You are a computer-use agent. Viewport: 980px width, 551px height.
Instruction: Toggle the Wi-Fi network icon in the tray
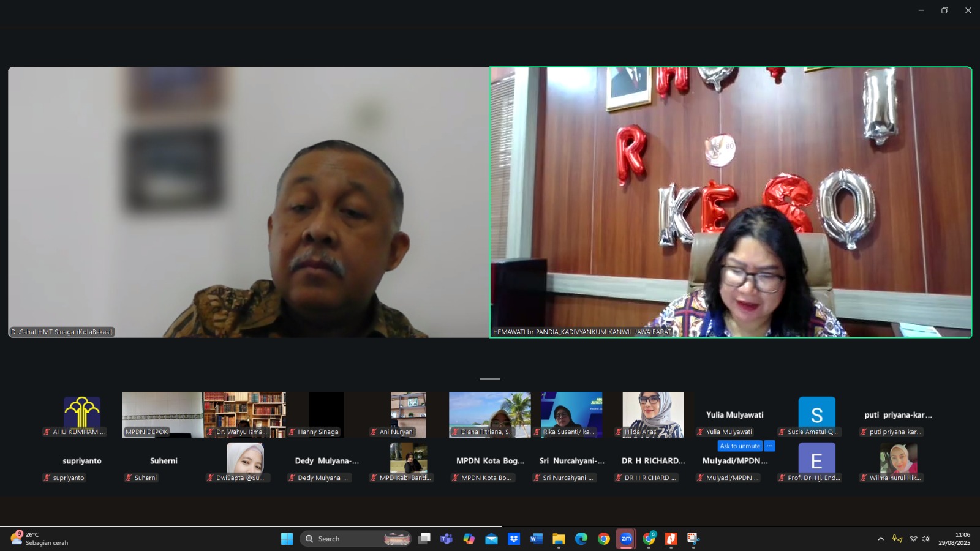coord(913,539)
